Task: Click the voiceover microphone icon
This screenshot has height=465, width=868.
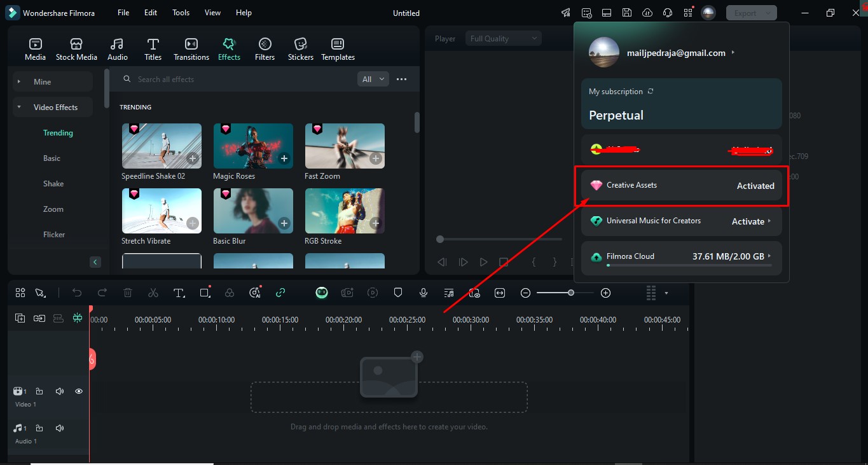Action: click(x=424, y=293)
